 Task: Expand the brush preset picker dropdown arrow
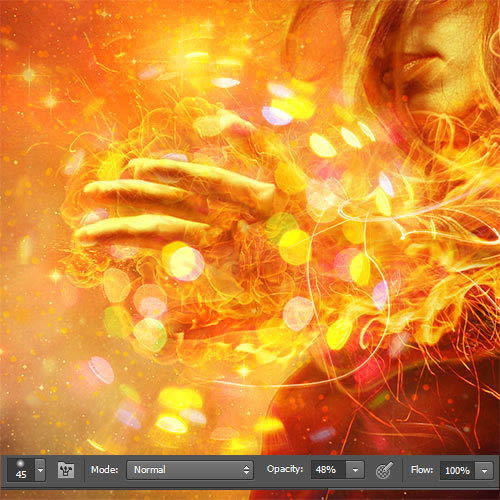click(x=40, y=470)
